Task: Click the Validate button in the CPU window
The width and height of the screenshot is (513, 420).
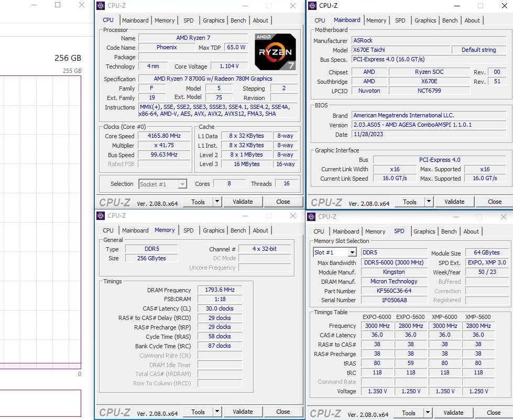Action: (x=243, y=202)
